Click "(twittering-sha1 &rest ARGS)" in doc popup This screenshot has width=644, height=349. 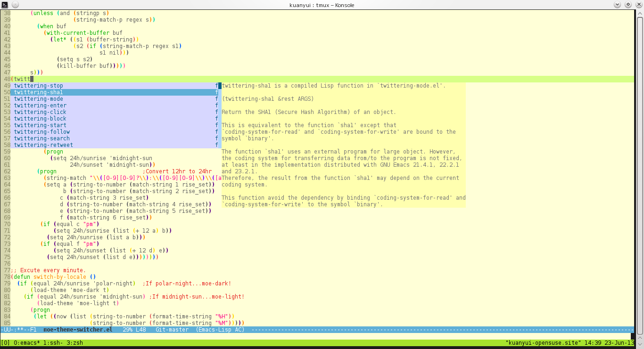268,99
